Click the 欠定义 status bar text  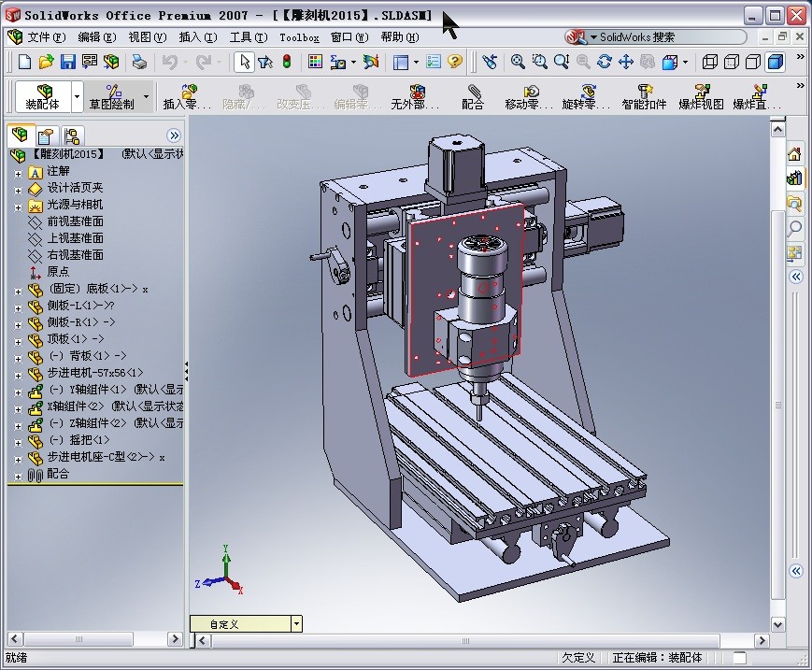click(x=578, y=658)
